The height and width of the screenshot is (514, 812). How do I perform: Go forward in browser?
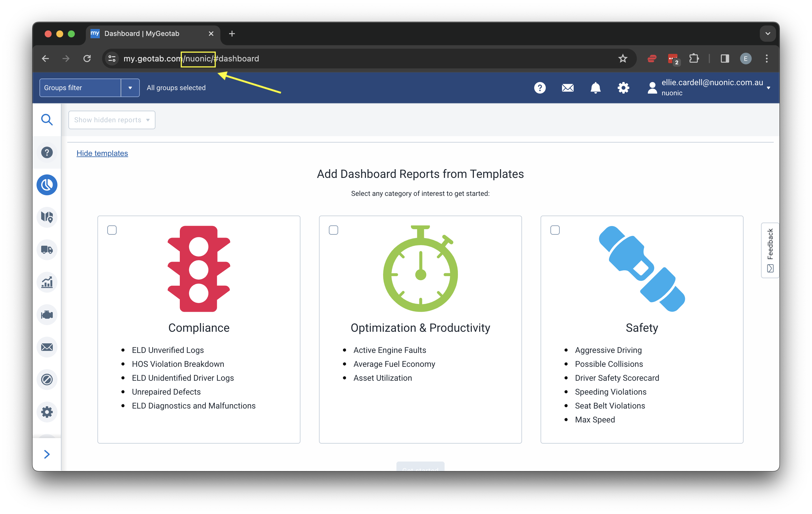(x=66, y=58)
